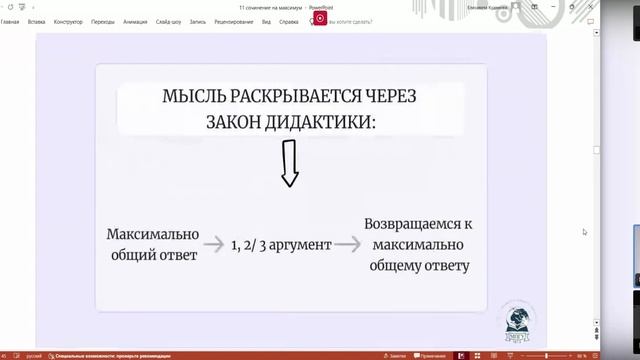This screenshot has height=360, width=640.
Task: Click the accessibility check status text
Action: (109, 356)
